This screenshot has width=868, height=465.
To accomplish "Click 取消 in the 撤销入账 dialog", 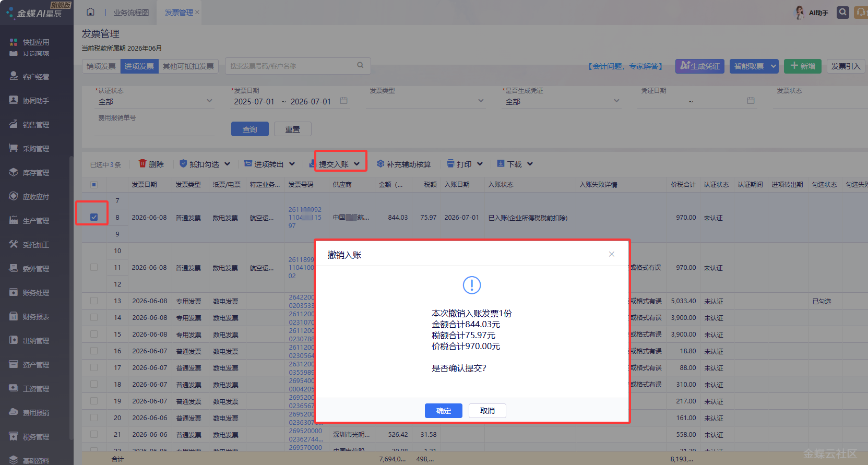I will tap(487, 411).
